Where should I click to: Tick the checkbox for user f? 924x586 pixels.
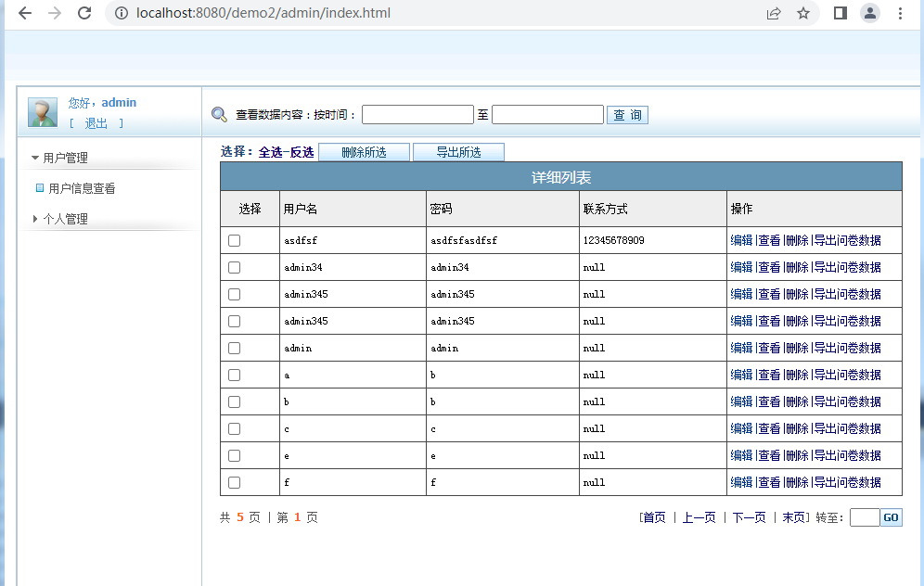pyautogui.click(x=234, y=482)
